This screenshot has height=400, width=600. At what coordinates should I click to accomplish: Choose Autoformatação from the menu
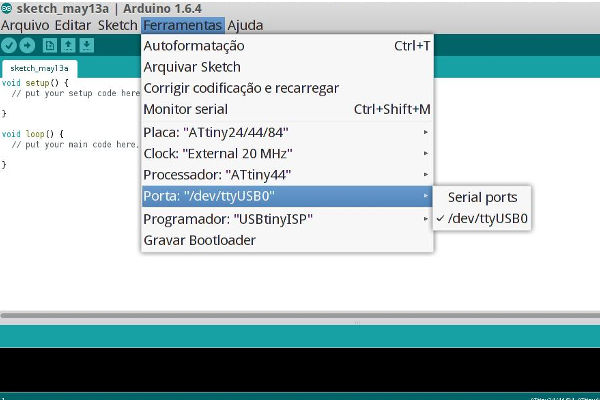pyautogui.click(x=287, y=46)
